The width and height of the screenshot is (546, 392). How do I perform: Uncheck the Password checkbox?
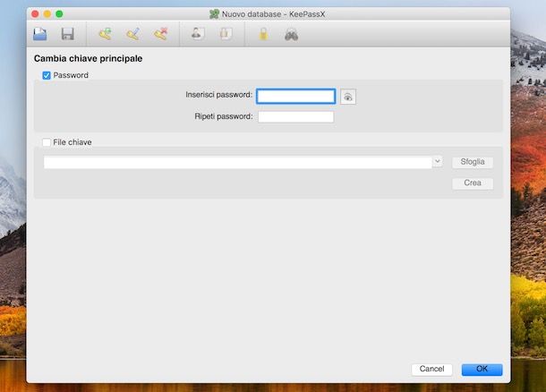[47, 75]
